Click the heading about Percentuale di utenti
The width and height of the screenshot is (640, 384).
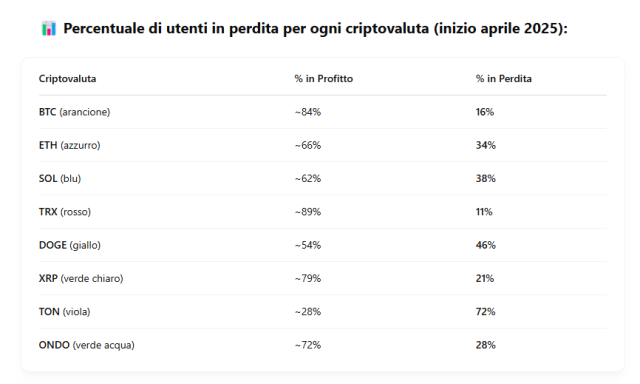pos(315,29)
